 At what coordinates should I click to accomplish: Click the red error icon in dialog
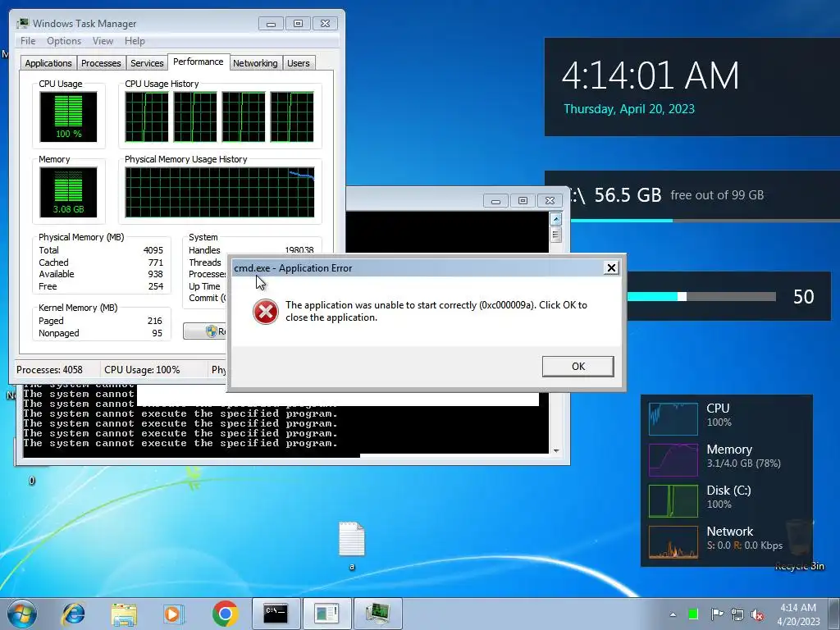[x=265, y=311]
